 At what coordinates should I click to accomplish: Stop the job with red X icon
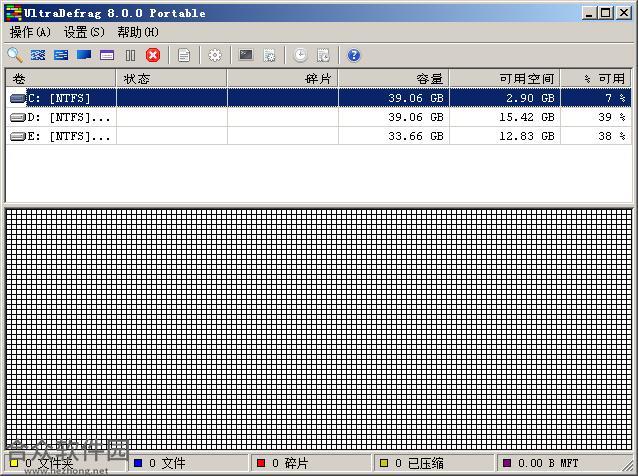153,55
